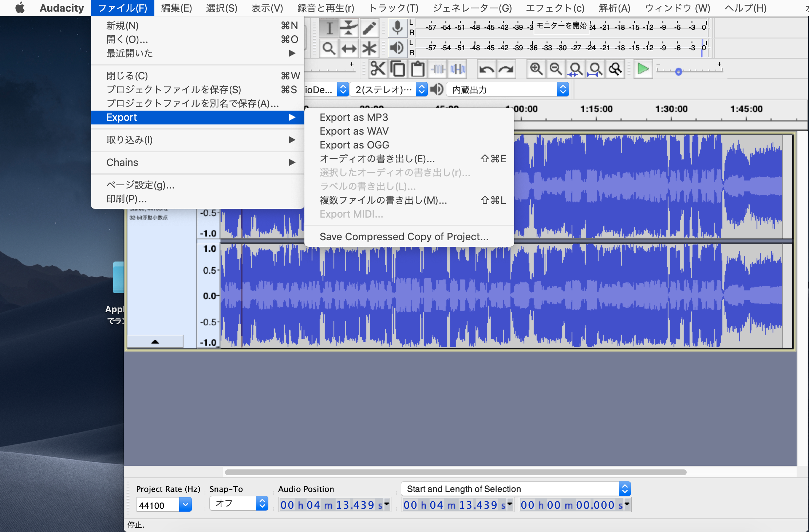
Task: Expand the 取り込み(I) submenu
Action: pyautogui.click(x=198, y=140)
